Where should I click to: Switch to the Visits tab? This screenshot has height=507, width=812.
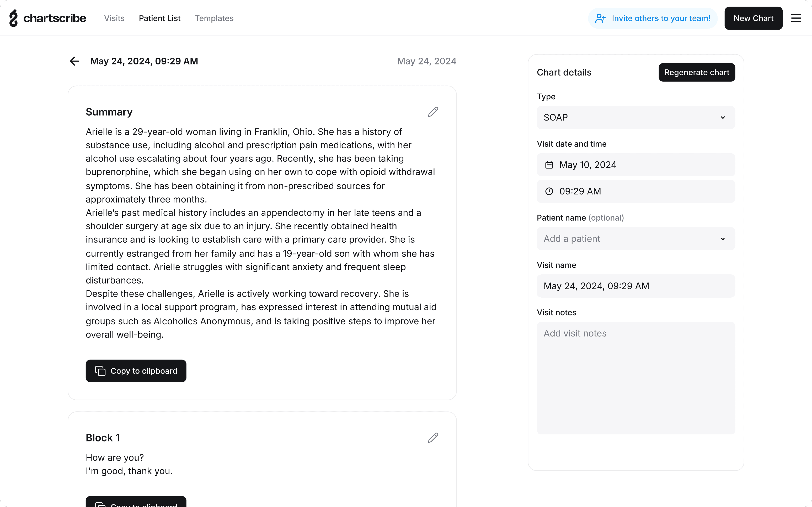(x=114, y=18)
